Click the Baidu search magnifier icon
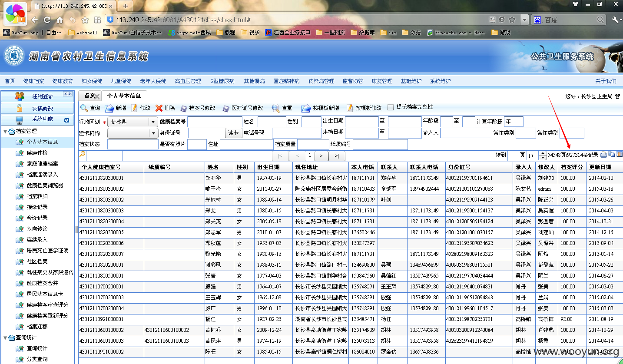Image resolution: width=623 pixels, height=364 pixels. [600, 20]
